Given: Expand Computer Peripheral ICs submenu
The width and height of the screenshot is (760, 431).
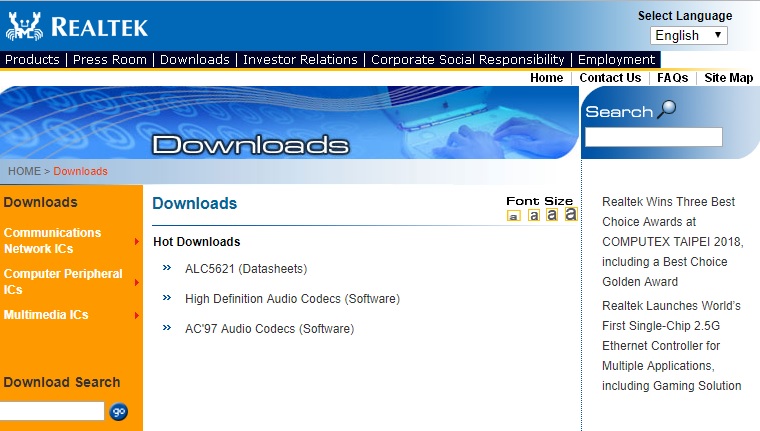Looking at the screenshot, I should click(x=136, y=282).
